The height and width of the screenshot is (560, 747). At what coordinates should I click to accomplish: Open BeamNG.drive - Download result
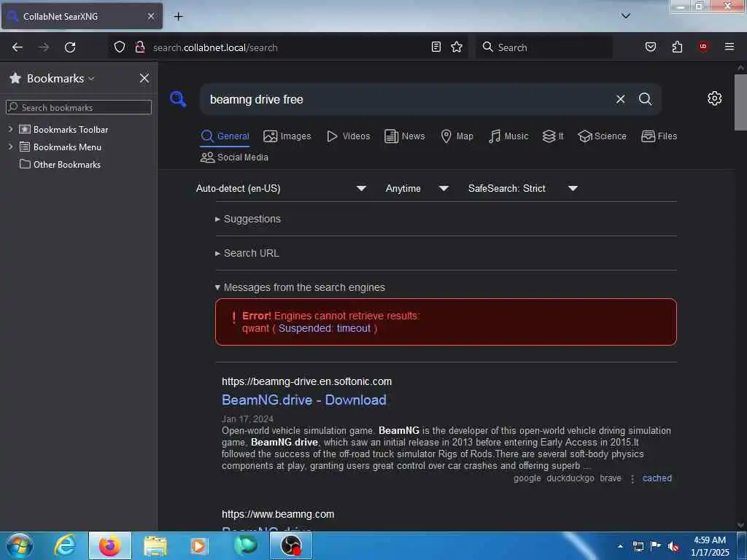coord(304,400)
